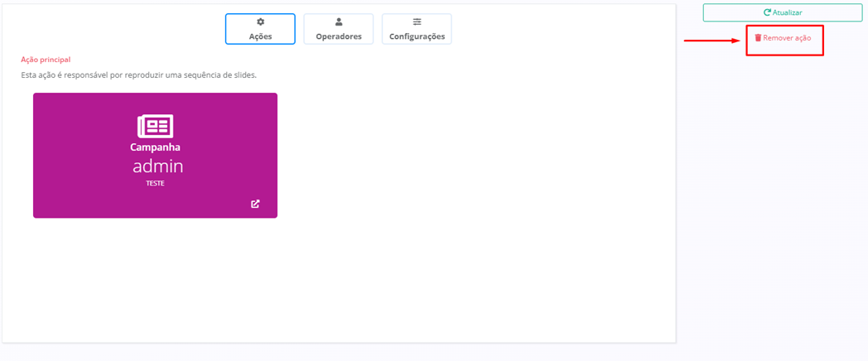Click the trash icon beside Remover ação

tap(758, 38)
